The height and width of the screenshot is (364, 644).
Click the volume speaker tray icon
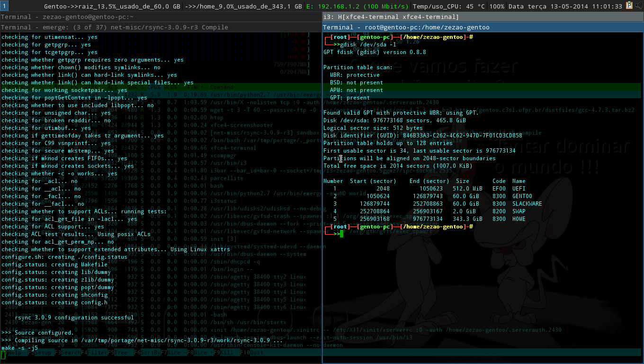pos(639,5)
